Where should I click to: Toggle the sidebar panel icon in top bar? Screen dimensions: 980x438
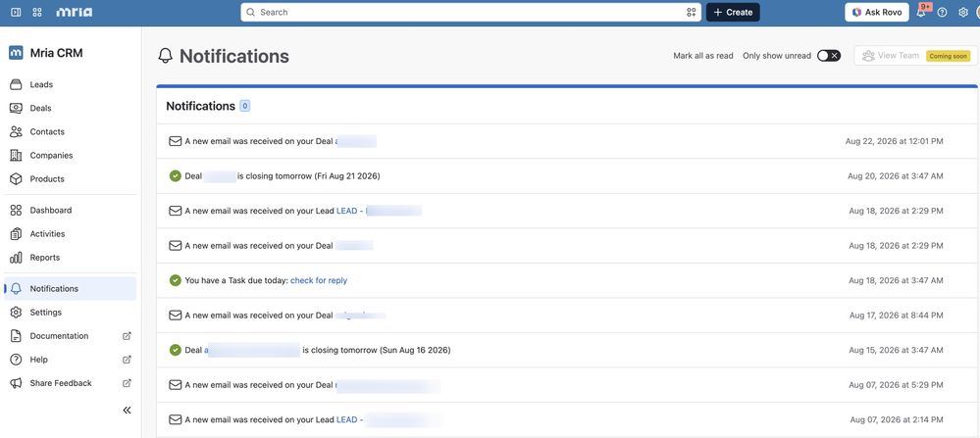point(17,12)
